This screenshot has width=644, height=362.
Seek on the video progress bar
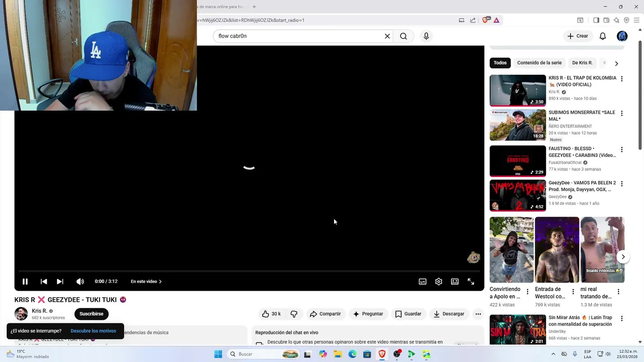coord(249,271)
